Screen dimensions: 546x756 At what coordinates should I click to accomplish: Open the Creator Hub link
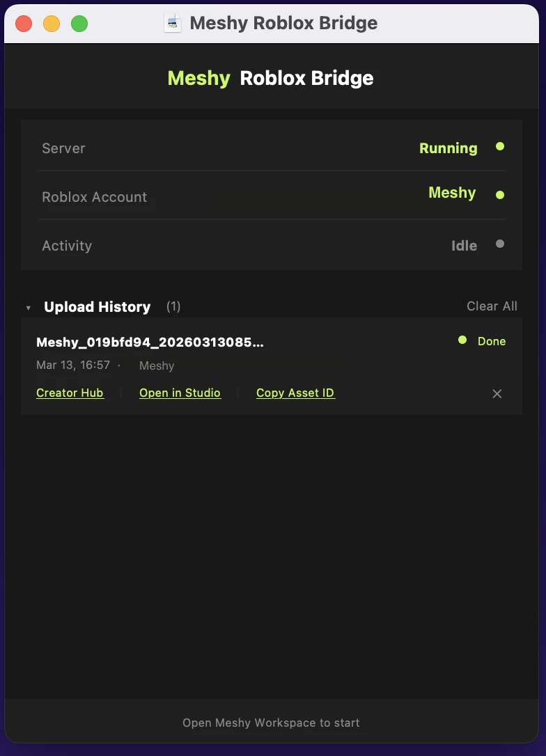click(x=70, y=393)
